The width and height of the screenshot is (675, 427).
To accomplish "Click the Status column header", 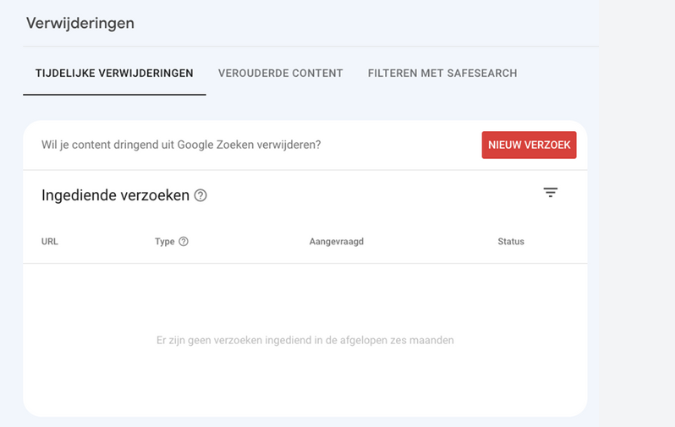I will [x=511, y=241].
